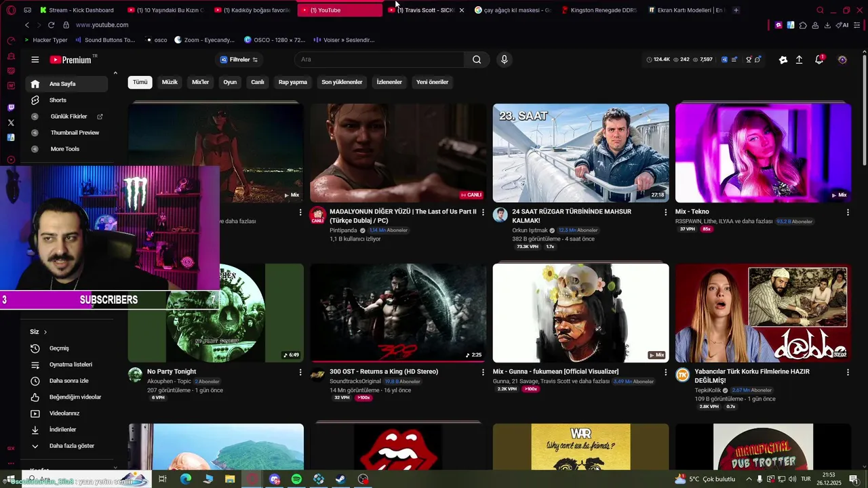Viewport: 868px width, 488px height.
Task: Open X (Twitter) in Opera sidebar
Action: pyautogui.click(x=11, y=123)
